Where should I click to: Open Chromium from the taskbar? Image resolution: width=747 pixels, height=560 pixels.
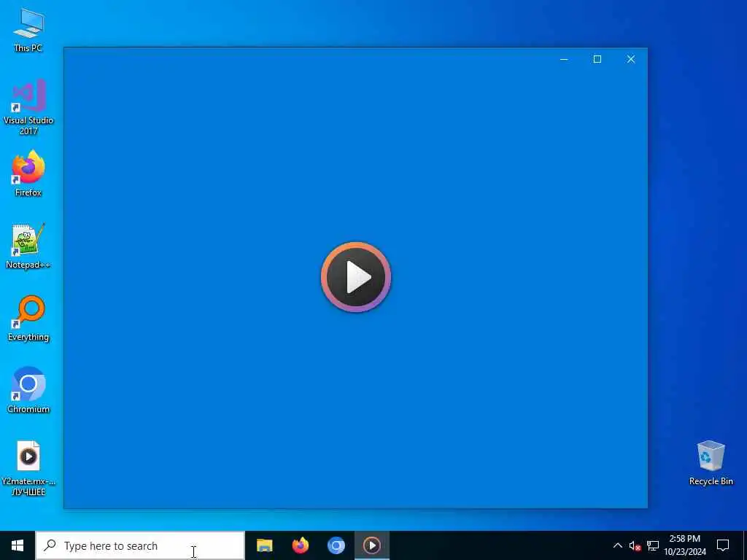pyautogui.click(x=336, y=545)
